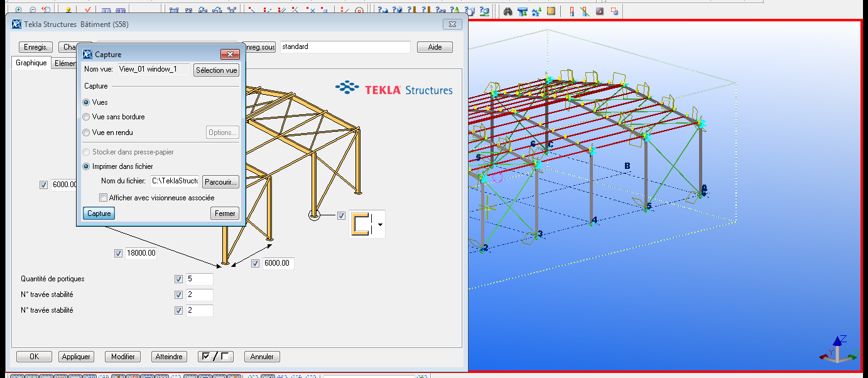Click the standard save-as name field

point(345,47)
